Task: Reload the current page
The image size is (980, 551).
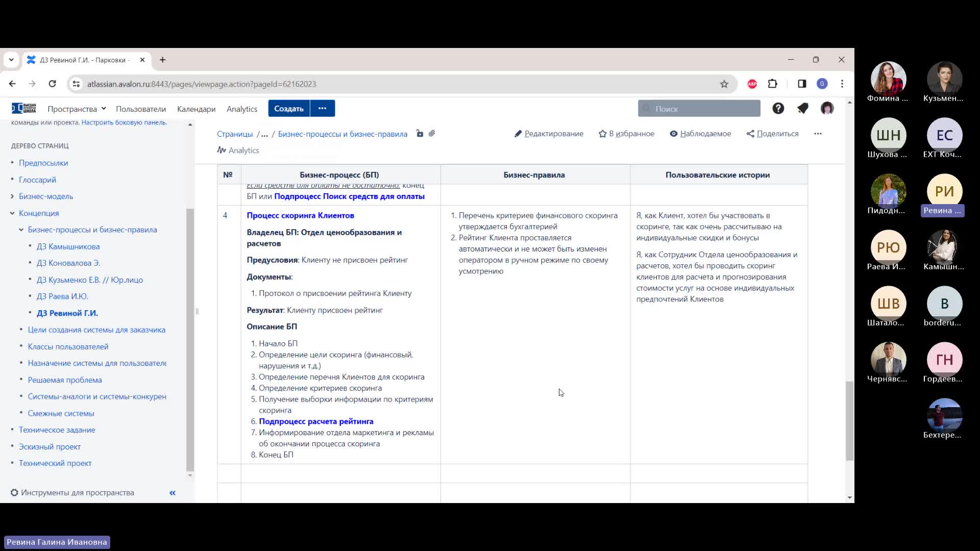Action: tap(52, 84)
